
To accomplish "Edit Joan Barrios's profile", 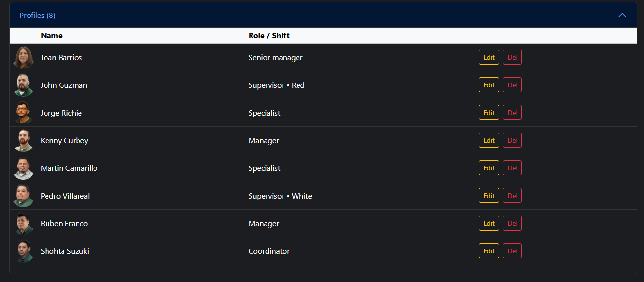I will coord(489,57).
